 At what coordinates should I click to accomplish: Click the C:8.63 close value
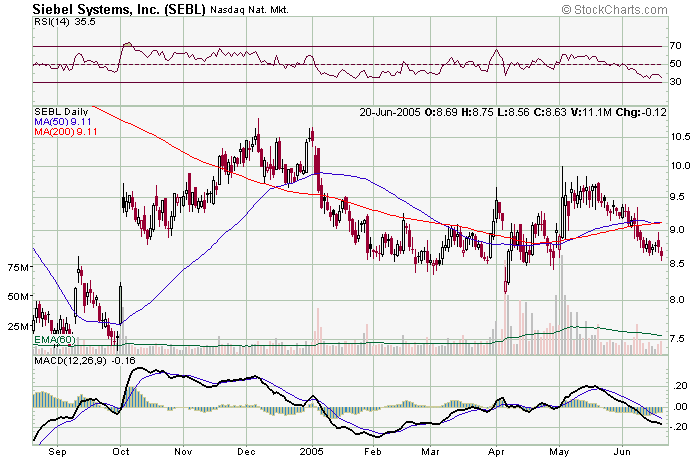click(549, 112)
